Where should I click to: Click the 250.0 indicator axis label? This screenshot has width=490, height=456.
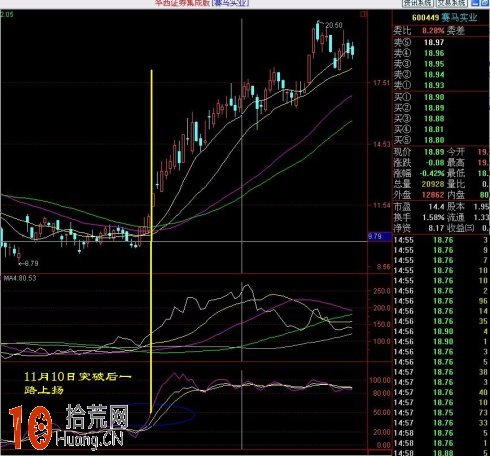pos(382,291)
